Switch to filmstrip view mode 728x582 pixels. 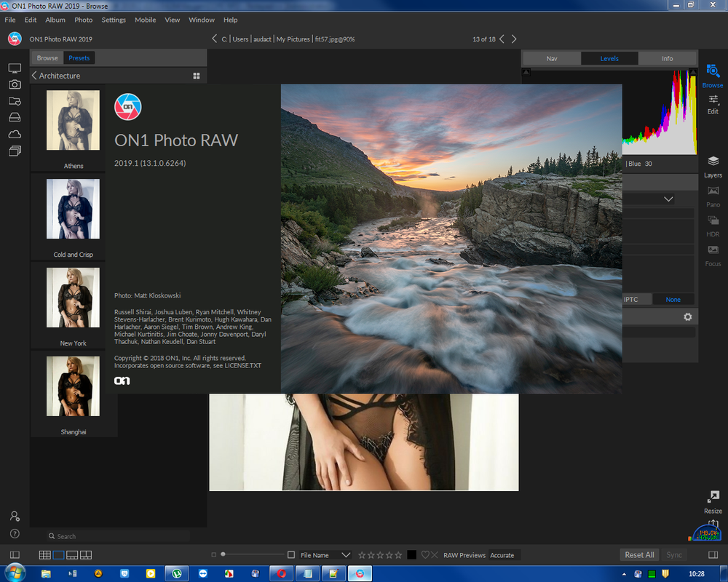click(x=72, y=555)
